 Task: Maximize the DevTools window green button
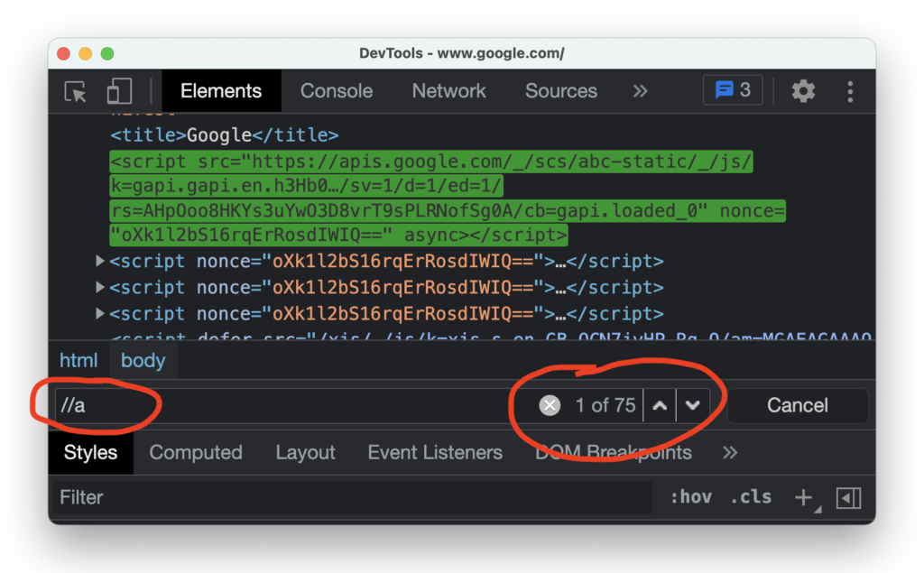(x=107, y=53)
